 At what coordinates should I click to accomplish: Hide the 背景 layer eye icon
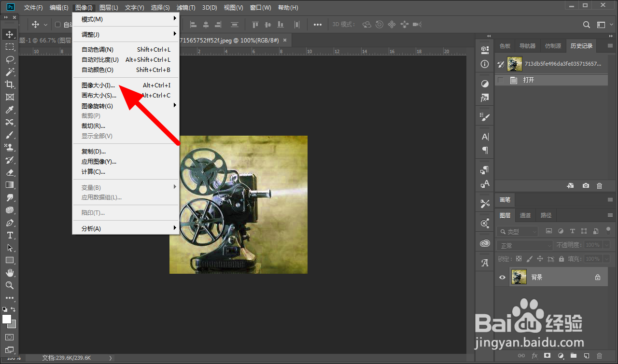coord(502,277)
